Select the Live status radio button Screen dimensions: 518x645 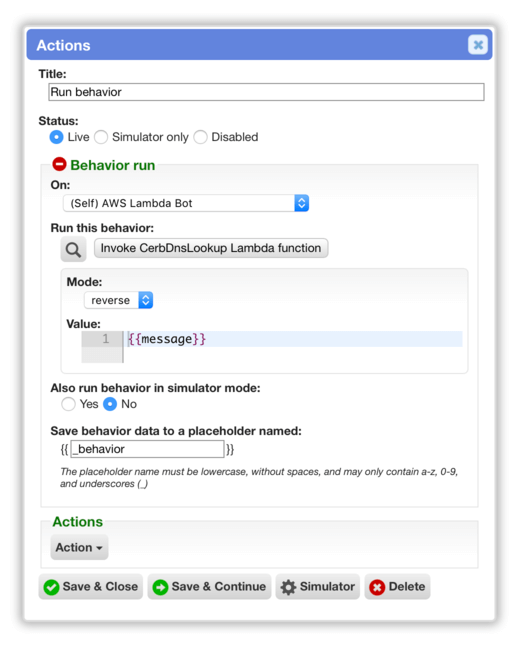56,137
